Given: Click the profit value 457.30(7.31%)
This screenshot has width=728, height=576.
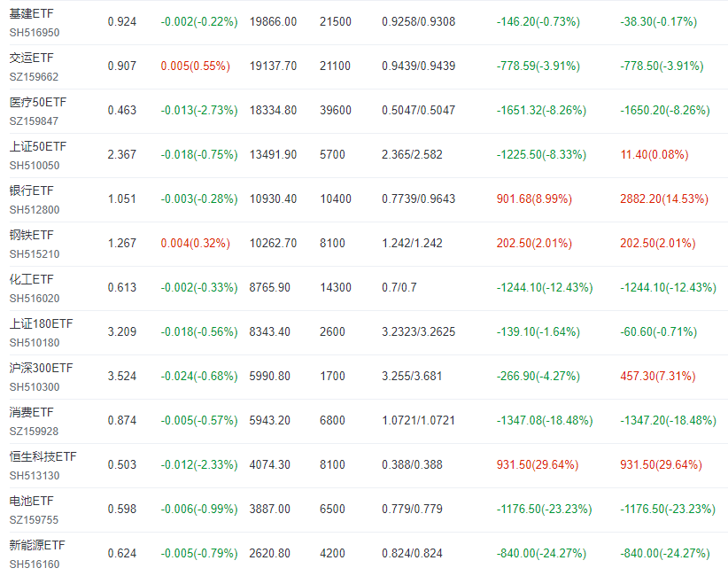Looking at the screenshot, I should pos(658,377).
